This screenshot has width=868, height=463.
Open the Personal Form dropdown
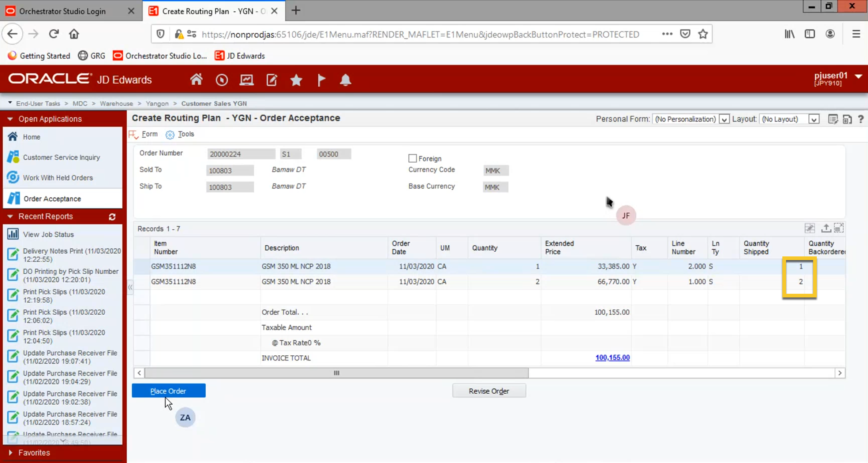coord(724,119)
